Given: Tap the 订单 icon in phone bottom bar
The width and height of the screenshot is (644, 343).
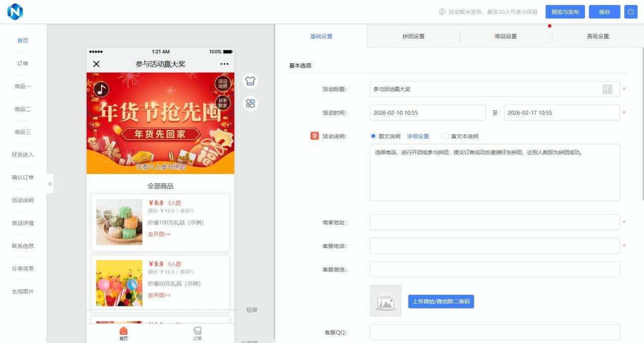Looking at the screenshot, I should pyautogui.click(x=197, y=333).
